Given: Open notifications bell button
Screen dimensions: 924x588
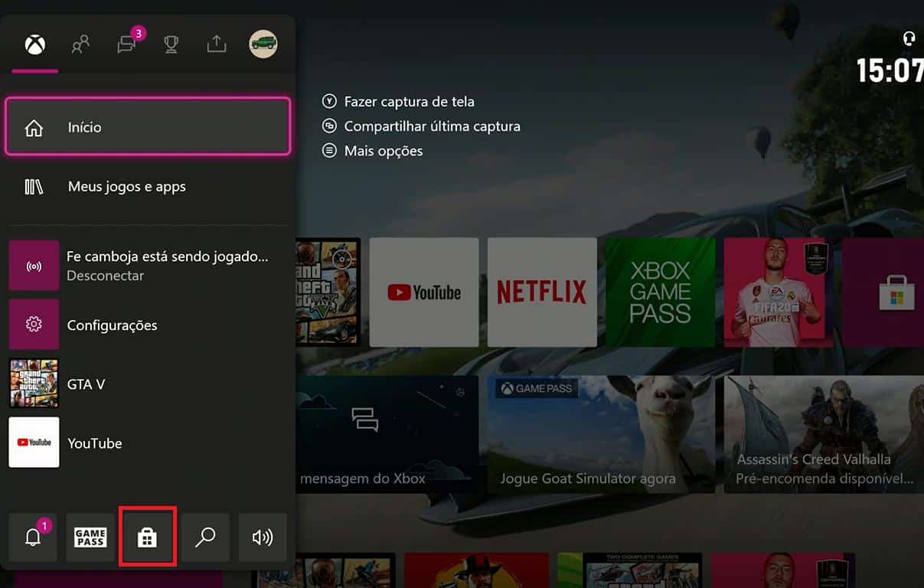Looking at the screenshot, I should pyautogui.click(x=33, y=537).
